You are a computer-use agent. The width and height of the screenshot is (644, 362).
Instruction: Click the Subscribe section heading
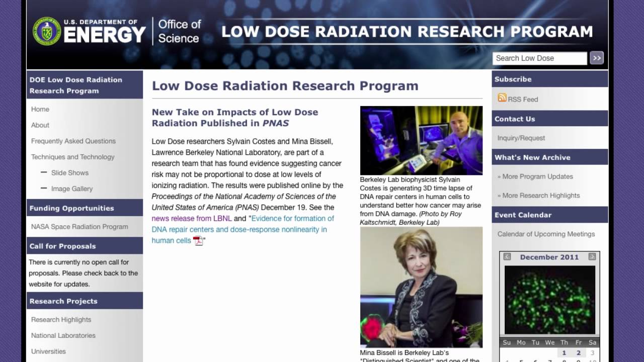point(550,79)
